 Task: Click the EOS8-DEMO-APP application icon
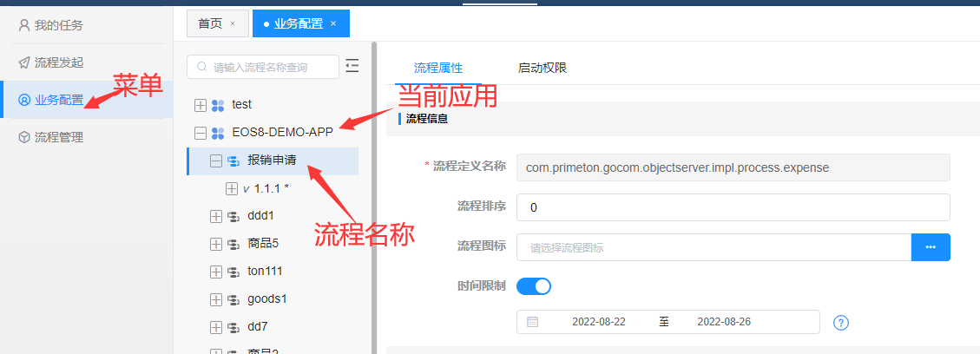pos(218,134)
